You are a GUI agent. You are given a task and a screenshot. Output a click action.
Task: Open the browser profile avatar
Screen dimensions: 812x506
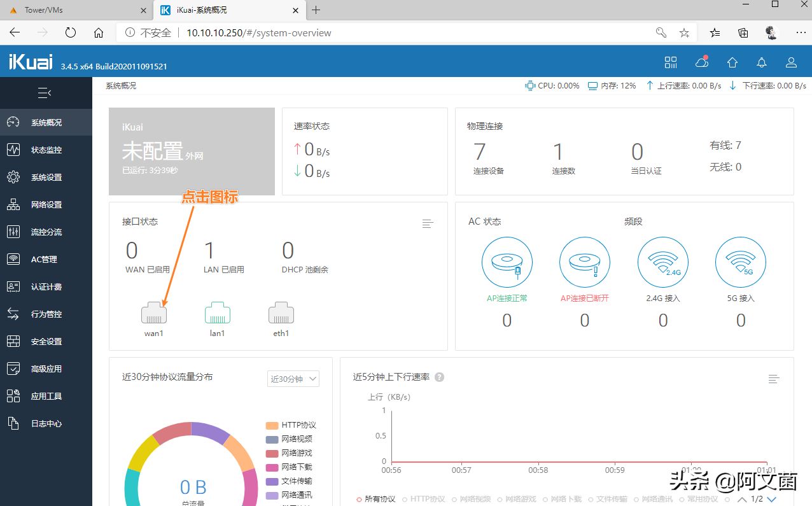tap(771, 32)
